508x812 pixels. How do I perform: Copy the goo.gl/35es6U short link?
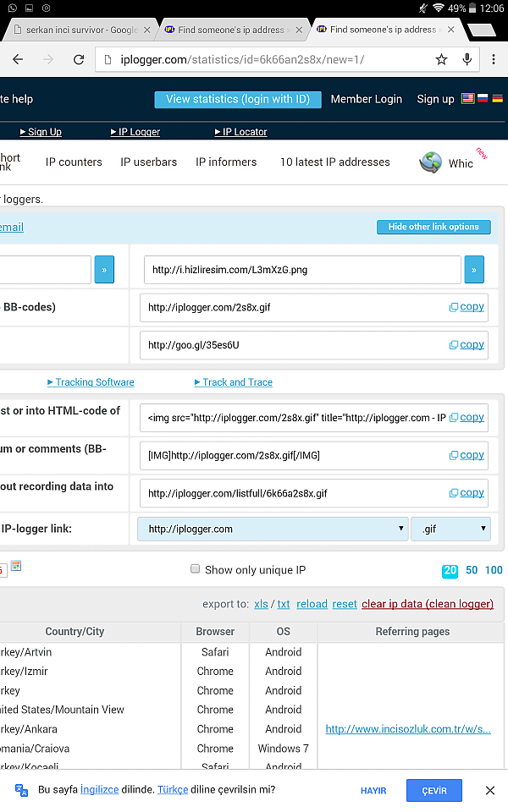tap(467, 344)
